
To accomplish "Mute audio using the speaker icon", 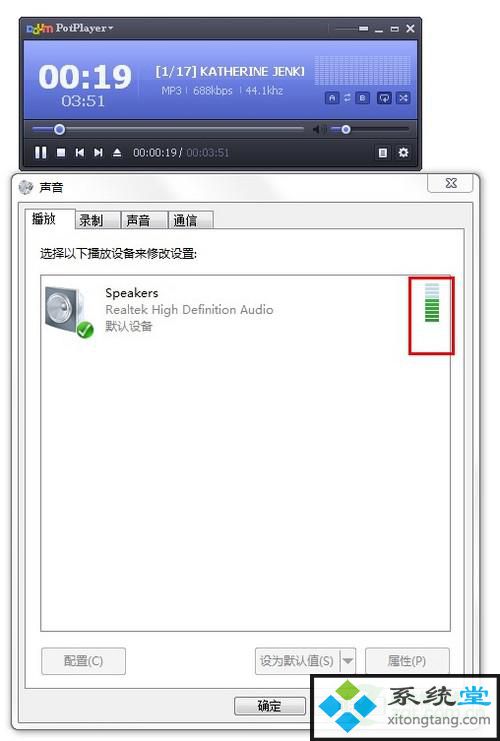I will [x=318, y=129].
